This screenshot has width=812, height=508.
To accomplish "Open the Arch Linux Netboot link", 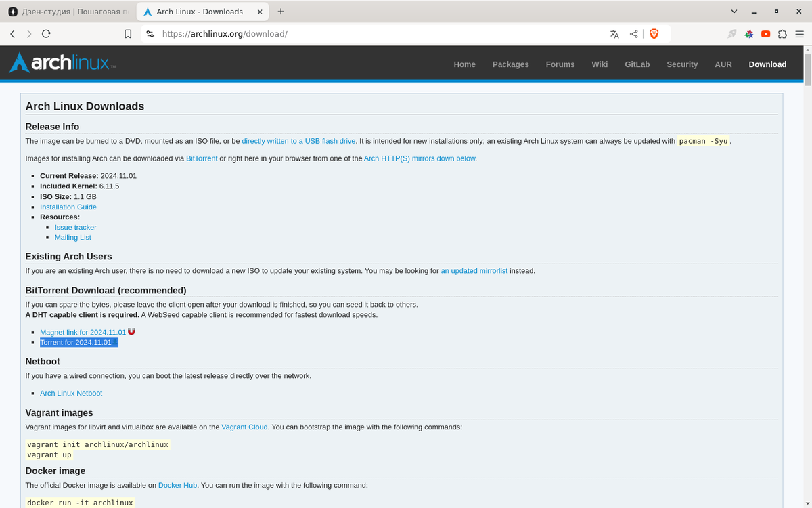I will [71, 394].
